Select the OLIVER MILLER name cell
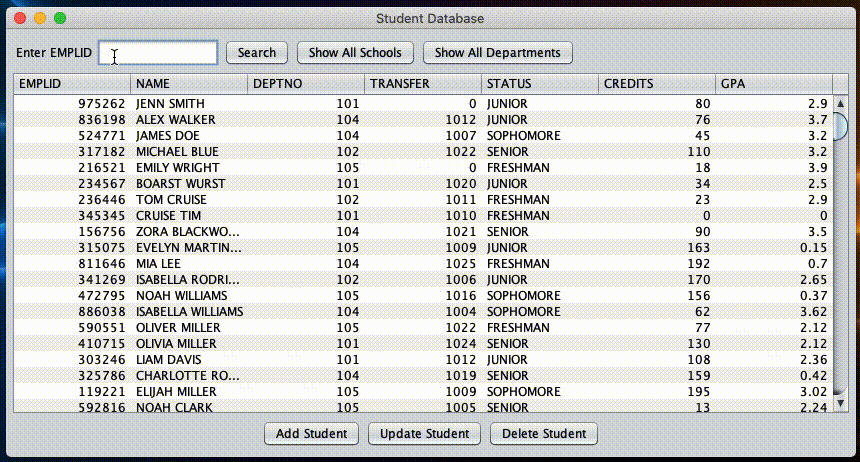This screenshot has width=860, height=462. [x=189, y=328]
